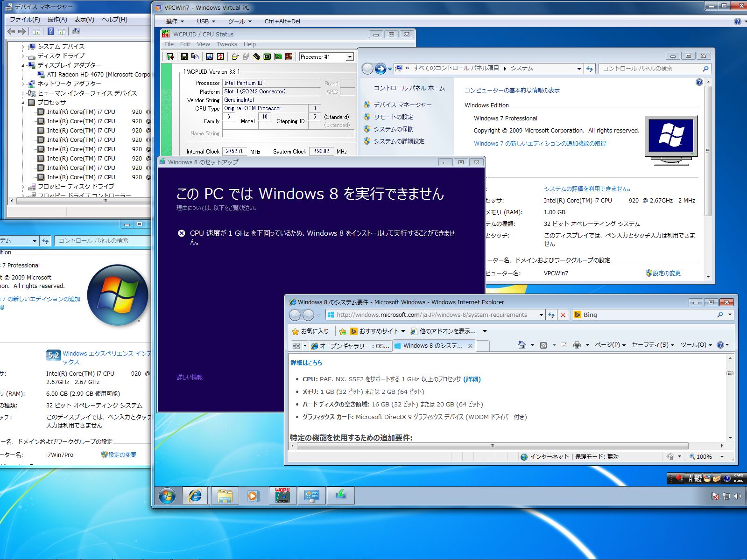Click help icon in Virtual PC toolbar
747x560 pixels.
click(737, 21)
